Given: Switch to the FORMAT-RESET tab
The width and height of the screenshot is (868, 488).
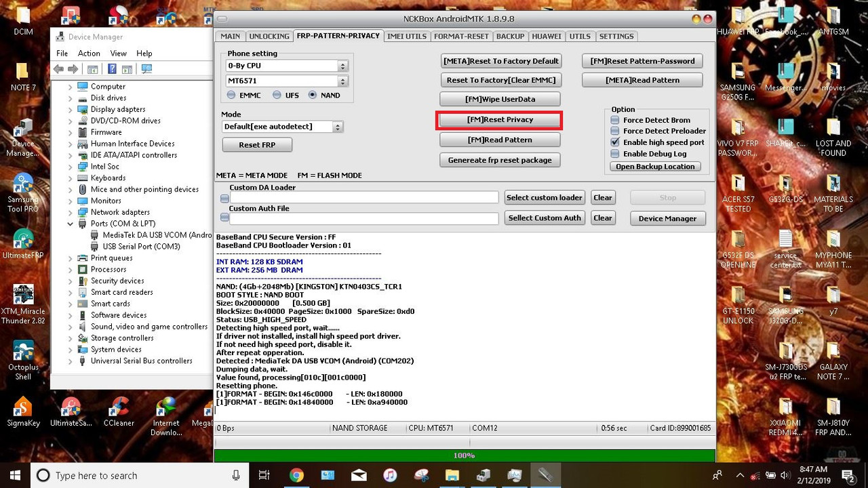Looking at the screenshot, I should (461, 37).
